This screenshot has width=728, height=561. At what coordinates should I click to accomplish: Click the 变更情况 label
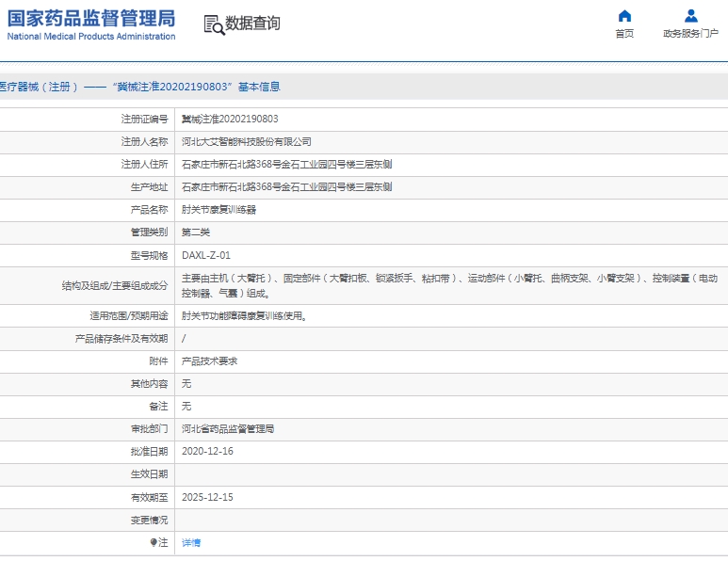point(149,521)
